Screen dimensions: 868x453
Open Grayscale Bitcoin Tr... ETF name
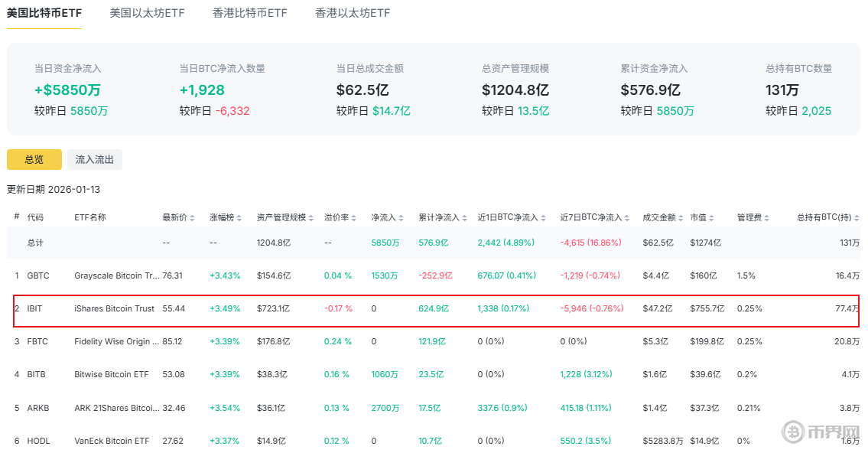(x=117, y=275)
